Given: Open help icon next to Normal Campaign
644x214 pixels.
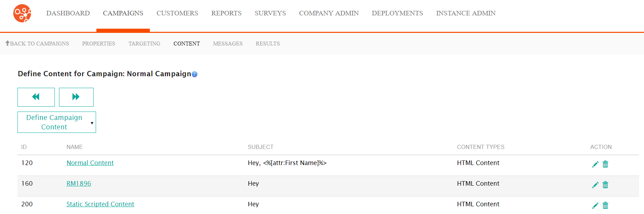Looking at the screenshot, I should 195,74.
